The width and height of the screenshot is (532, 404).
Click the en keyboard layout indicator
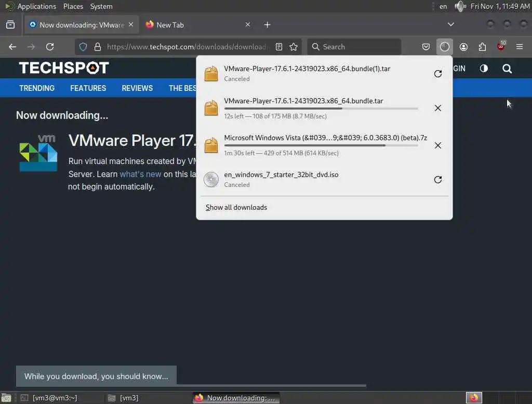443,6
